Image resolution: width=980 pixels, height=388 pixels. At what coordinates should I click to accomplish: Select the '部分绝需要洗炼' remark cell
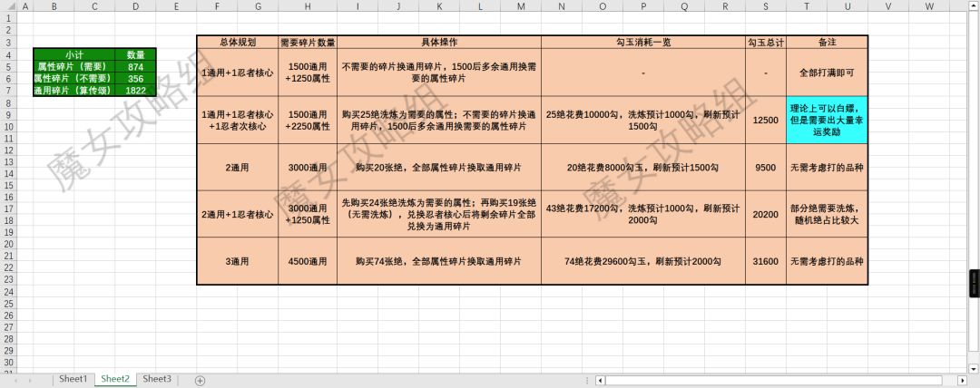827,214
